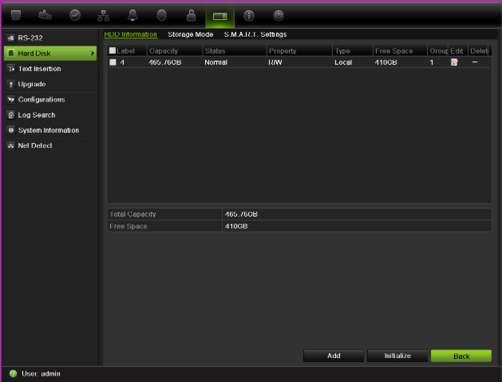This screenshot has height=382, width=502.
Task: Open the recording schedule clock icon
Action: tap(75, 15)
